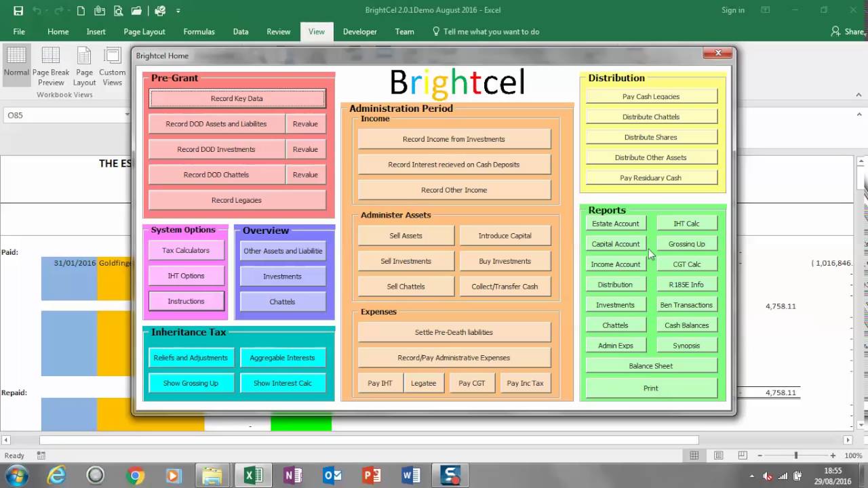868x488 pixels.
Task: Switch to Page Layout workbook view
Action: [x=84, y=66]
